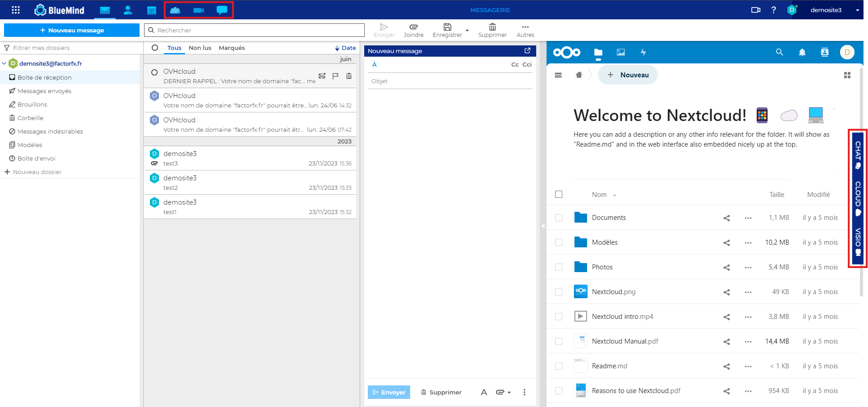The height and width of the screenshot is (407, 868).
Task: Open Nextcloud notifications bell
Action: (802, 52)
